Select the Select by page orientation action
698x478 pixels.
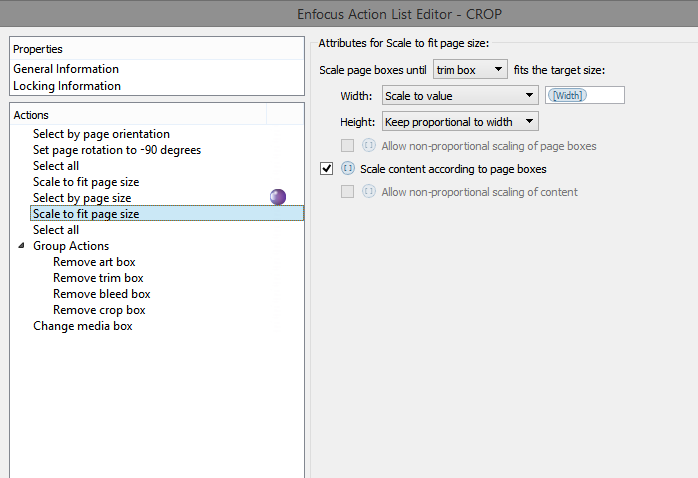click(x=101, y=134)
